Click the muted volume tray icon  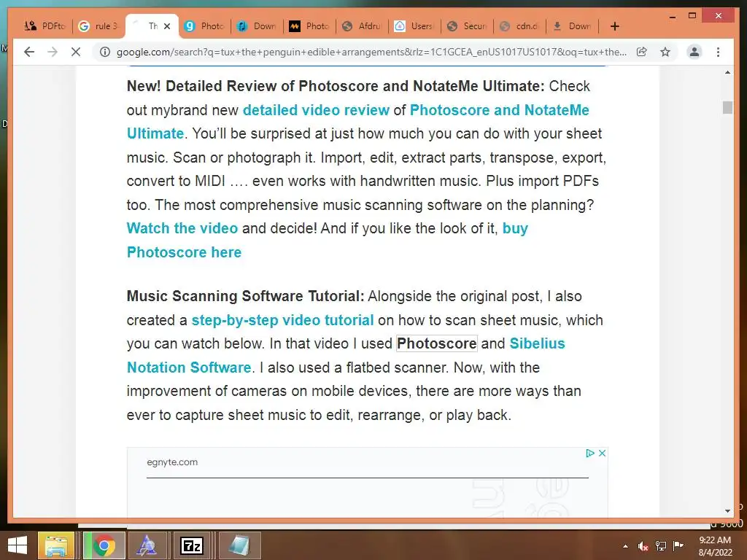click(x=643, y=546)
